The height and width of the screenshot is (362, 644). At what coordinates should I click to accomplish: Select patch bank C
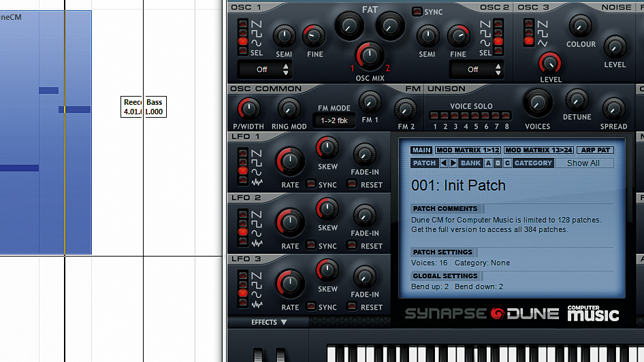click(x=507, y=163)
